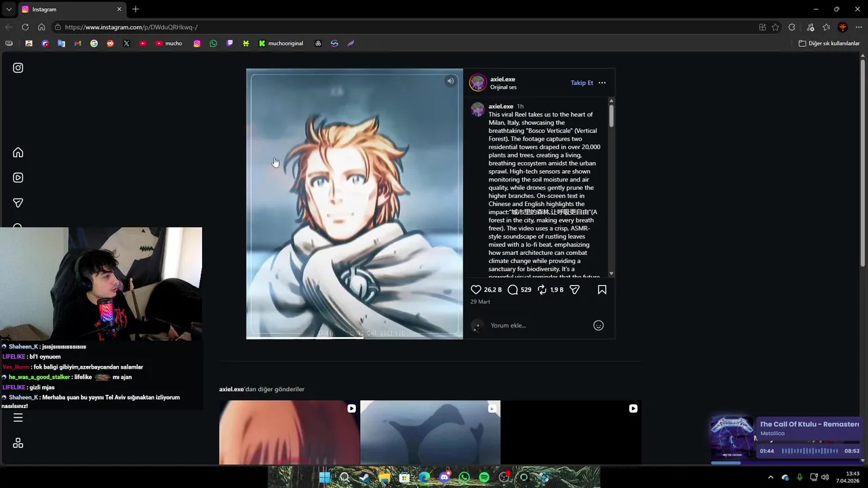Show hidden system tray icons
Image resolution: width=868 pixels, height=488 pixels.
(770, 477)
